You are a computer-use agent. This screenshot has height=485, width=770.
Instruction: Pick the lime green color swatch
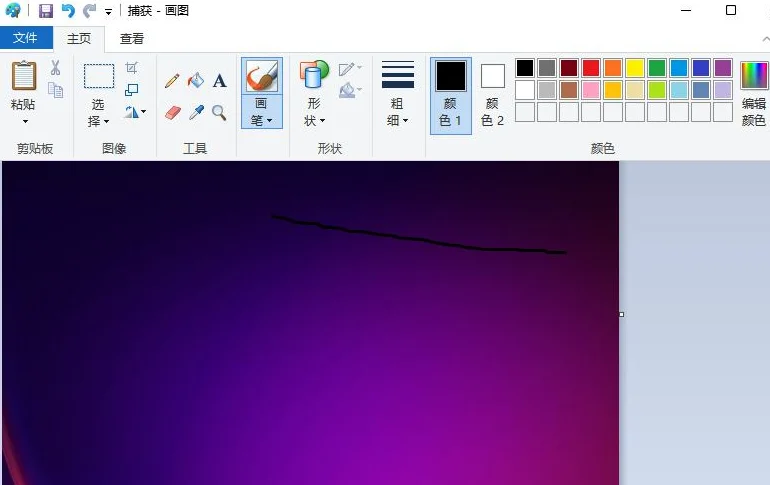coord(657,90)
